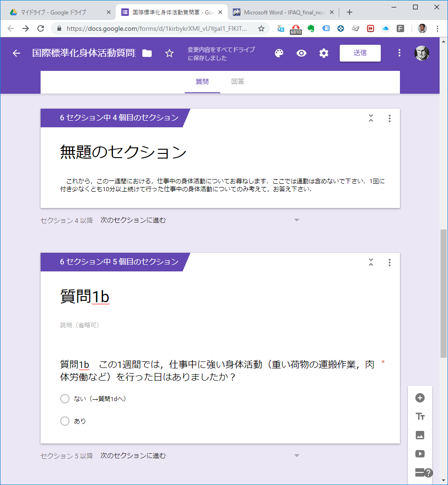Open section 4 three-dot options menu
448x485 pixels.
390,118
